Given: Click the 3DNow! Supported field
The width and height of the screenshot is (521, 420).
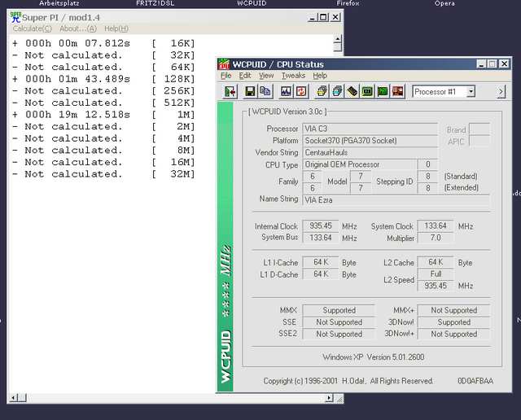Looking at the screenshot, I should pos(453,322).
